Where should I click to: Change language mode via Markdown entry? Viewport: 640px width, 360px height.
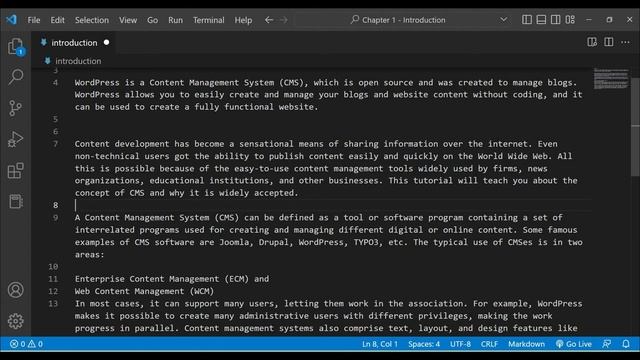tap(526, 344)
